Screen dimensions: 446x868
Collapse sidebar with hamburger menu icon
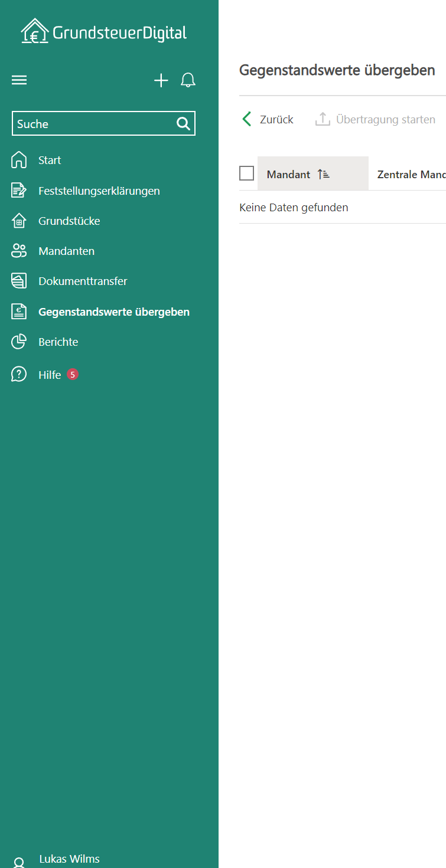point(19,80)
